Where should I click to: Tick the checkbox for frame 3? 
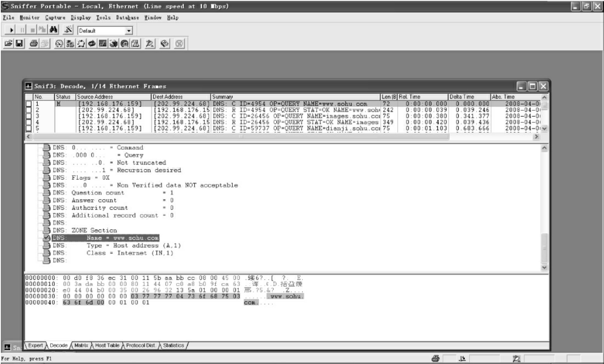[29, 116]
